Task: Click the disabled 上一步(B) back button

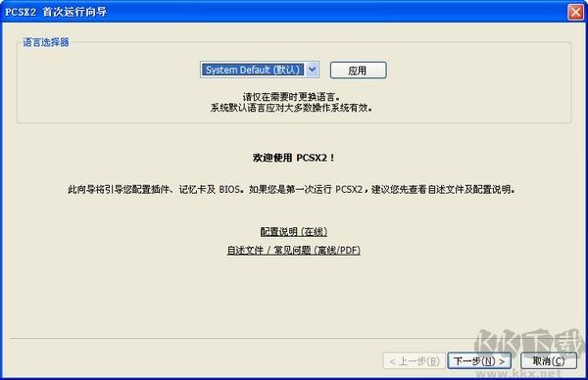Action: pyautogui.click(x=414, y=360)
